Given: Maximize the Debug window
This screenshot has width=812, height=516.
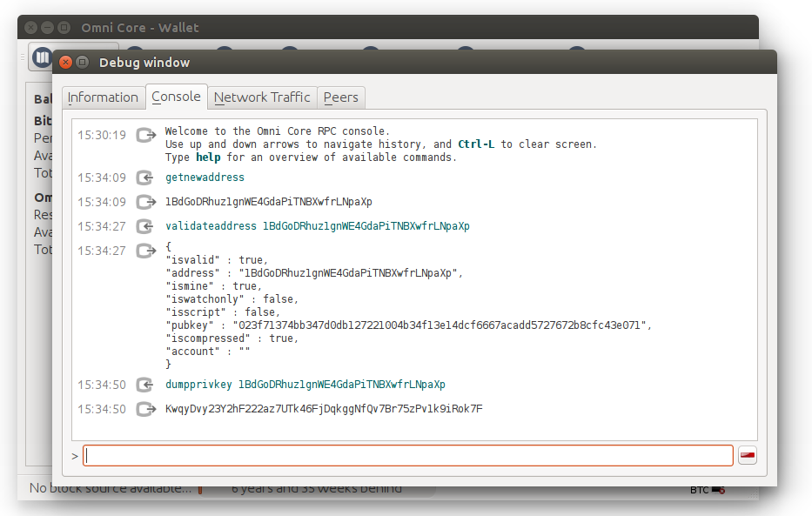Looking at the screenshot, I should coord(83,62).
